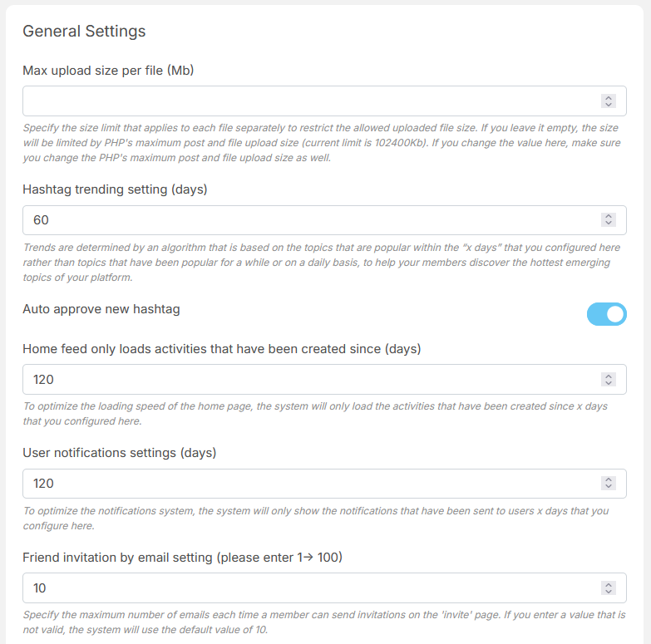Viewport: 651px width, 644px height.
Task: Increase user notifications days spinner
Action: click(609, 479)
